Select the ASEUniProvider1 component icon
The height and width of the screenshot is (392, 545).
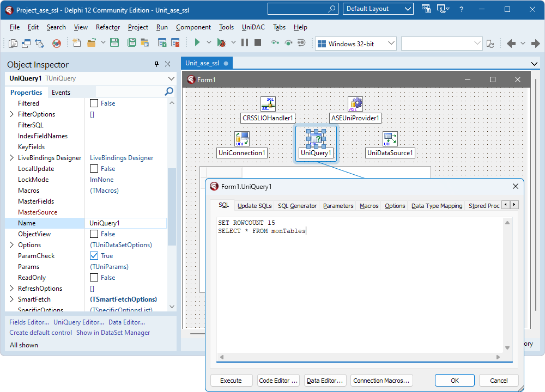click(x=355, y=103)
